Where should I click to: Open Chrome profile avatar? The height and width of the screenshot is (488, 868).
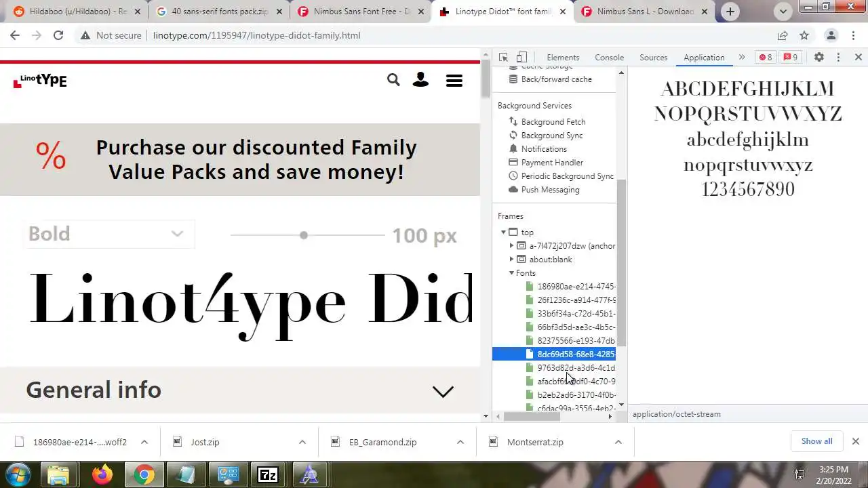831,35
